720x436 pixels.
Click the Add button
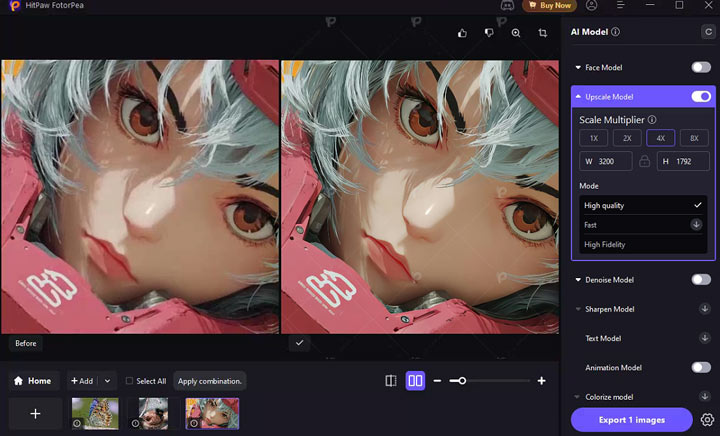click(x=82, y=381)
